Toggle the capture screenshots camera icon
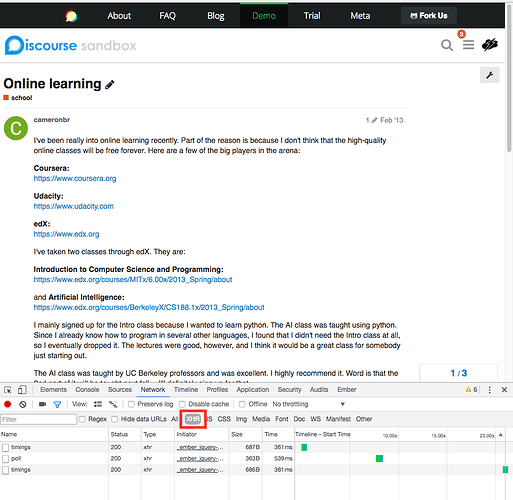This screenshot has width=513, height=500. click(42, 404)
